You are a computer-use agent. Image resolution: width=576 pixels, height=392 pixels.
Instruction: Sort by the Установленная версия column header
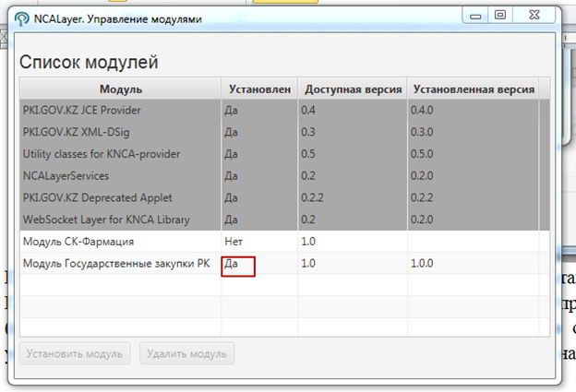pyautogui.click(x=474, y=89)
